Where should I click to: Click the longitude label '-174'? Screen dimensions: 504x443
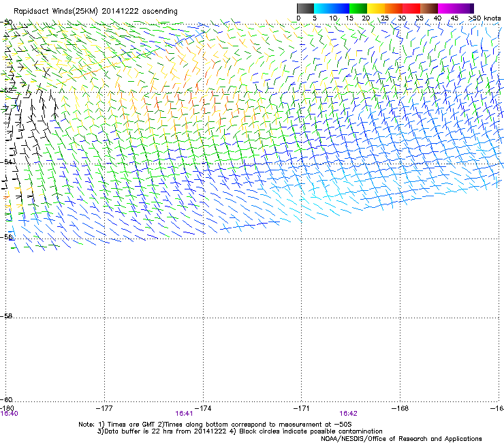[x=203, y=408]
